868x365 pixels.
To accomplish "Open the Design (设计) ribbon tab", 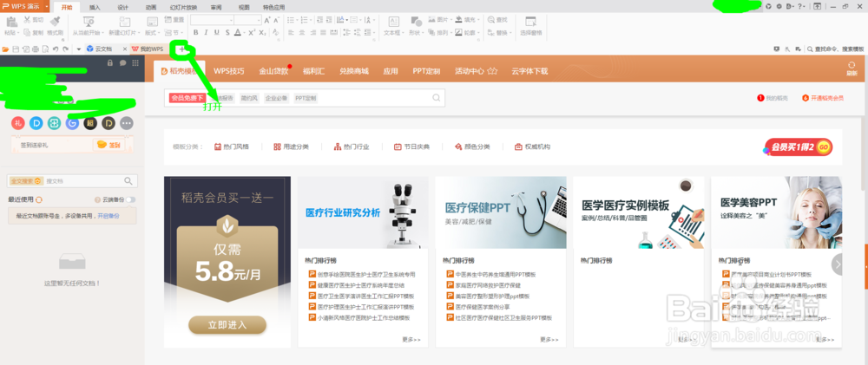I will click(123, 7).
